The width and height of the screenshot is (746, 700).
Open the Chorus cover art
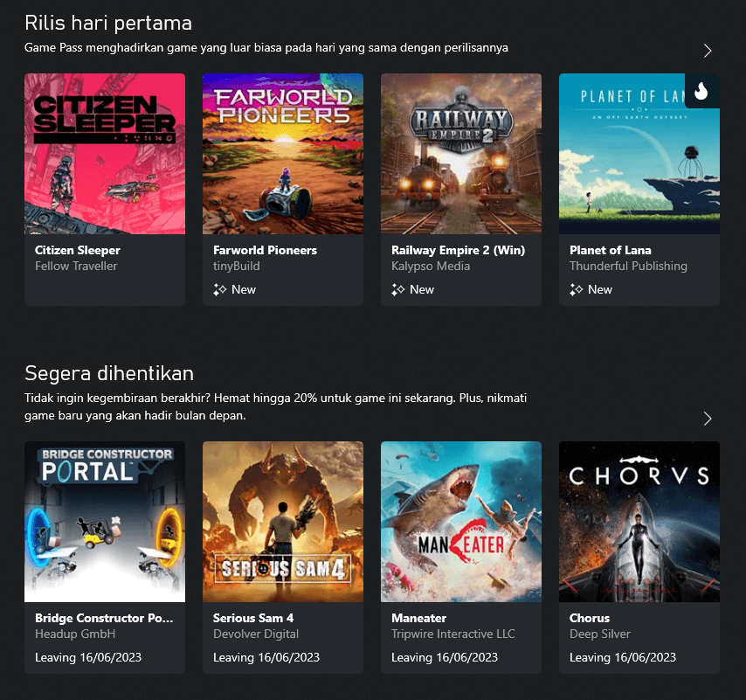(x=639, y=522)
